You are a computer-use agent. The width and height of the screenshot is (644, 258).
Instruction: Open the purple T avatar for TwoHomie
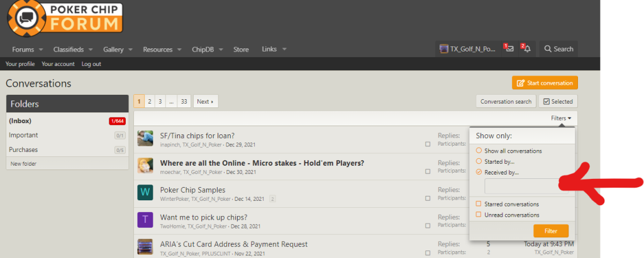(x=145, y=220)
